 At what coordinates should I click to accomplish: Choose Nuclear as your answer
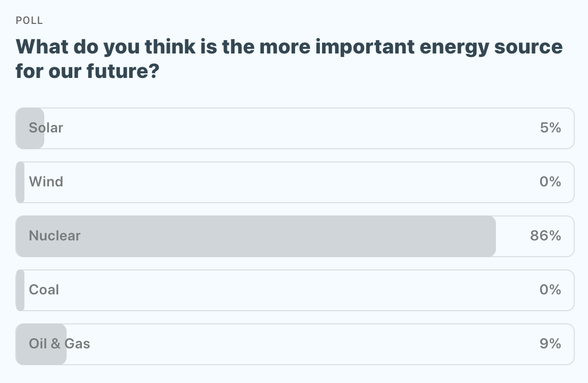55,236
